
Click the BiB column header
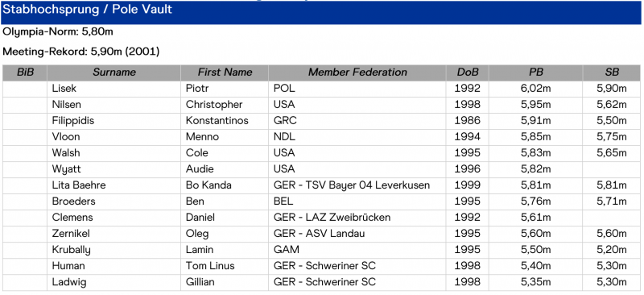tap(25, 73)
